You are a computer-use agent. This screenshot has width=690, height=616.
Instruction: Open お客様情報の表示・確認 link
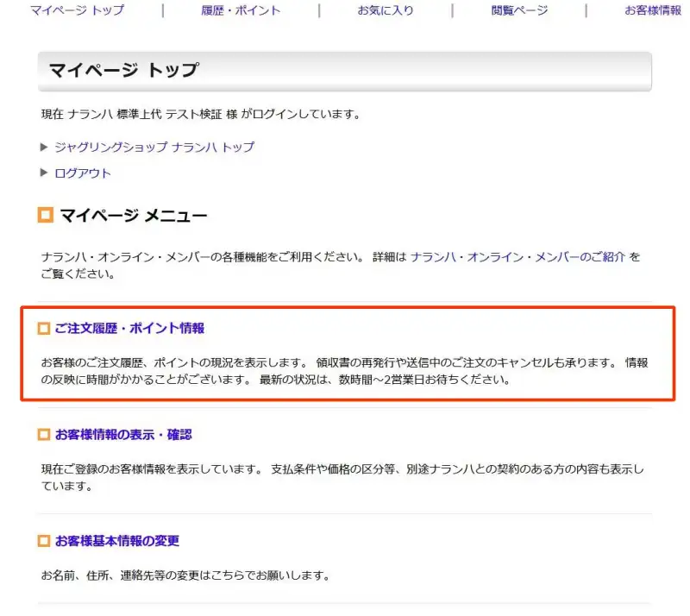(x=123, y=435)
